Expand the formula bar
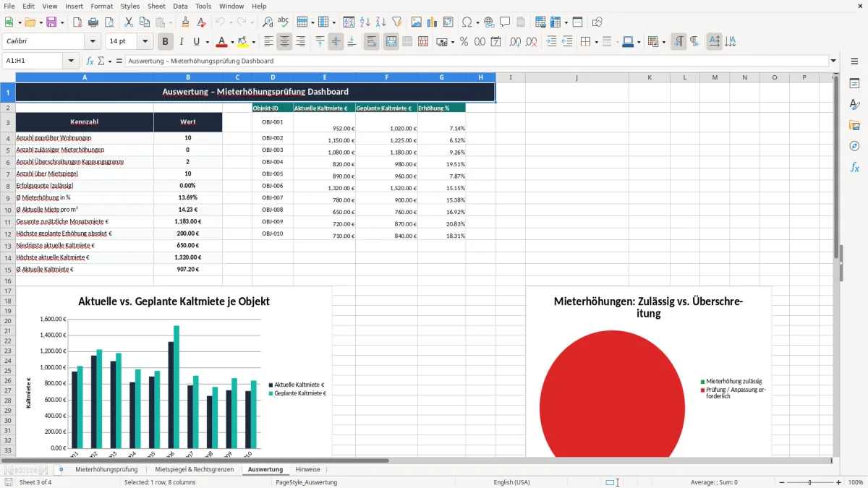The width and height of the screenshot is (868, 488). tap(833, 61)
